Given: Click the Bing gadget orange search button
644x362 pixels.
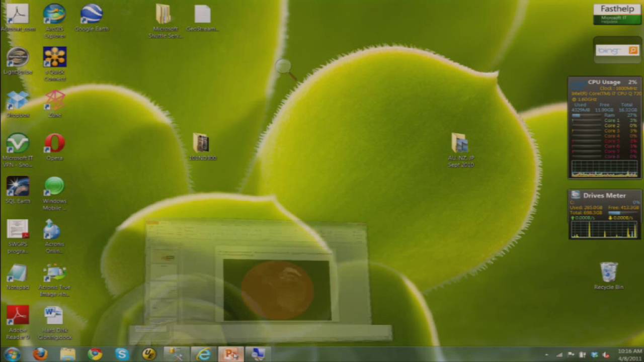Looking at the screenshot, I should pyautogui.click(x=633, y=50).
